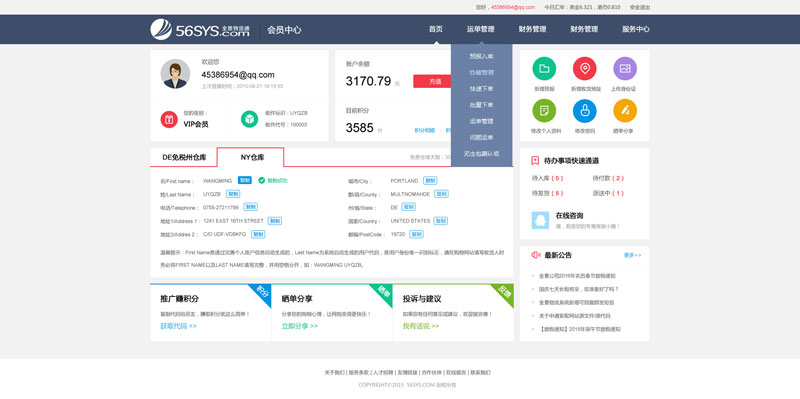800x399 pixels.
Task: Open 新增预报 green folder icon
Action: (544, 68)
